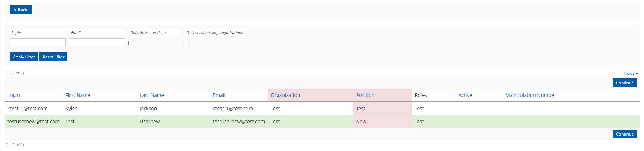644x151 pixels.
Task: Sort table by Login column
Action: coord(14,95)
